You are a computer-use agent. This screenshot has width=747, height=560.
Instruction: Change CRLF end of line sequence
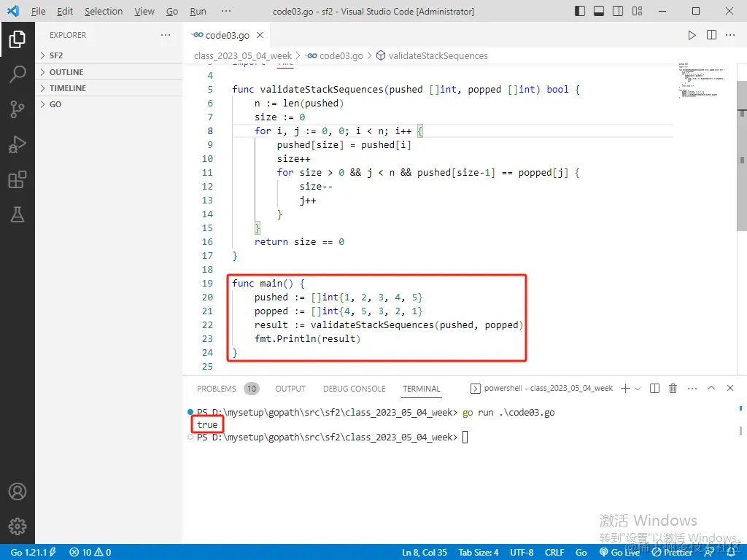point(554,553)
